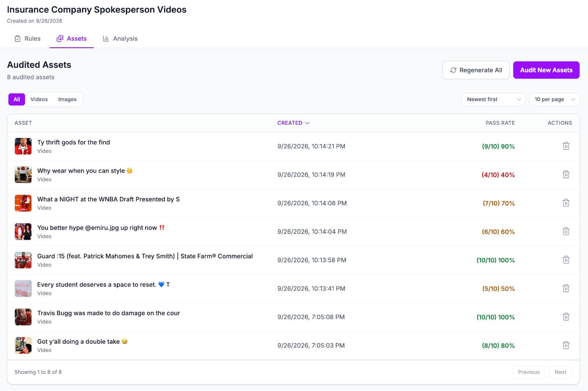
Task: Open thumbnail of 'double take' video
Action: point(23,346)
